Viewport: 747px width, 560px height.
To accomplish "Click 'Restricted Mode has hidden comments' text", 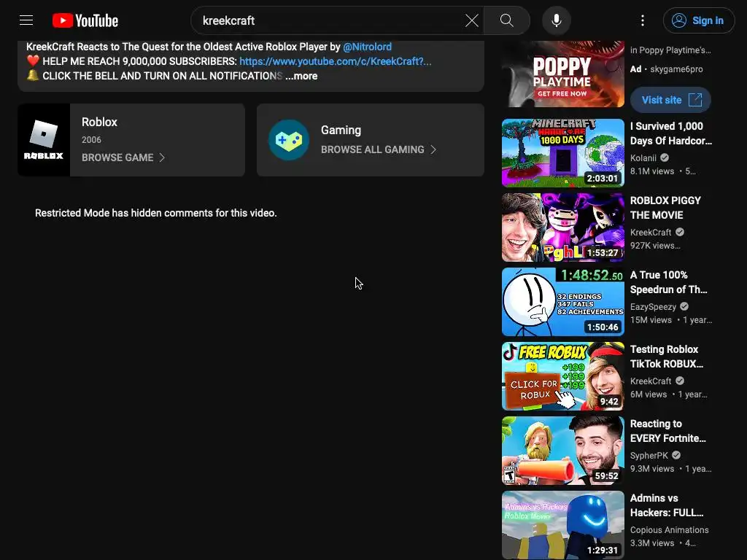I will 156,213.
